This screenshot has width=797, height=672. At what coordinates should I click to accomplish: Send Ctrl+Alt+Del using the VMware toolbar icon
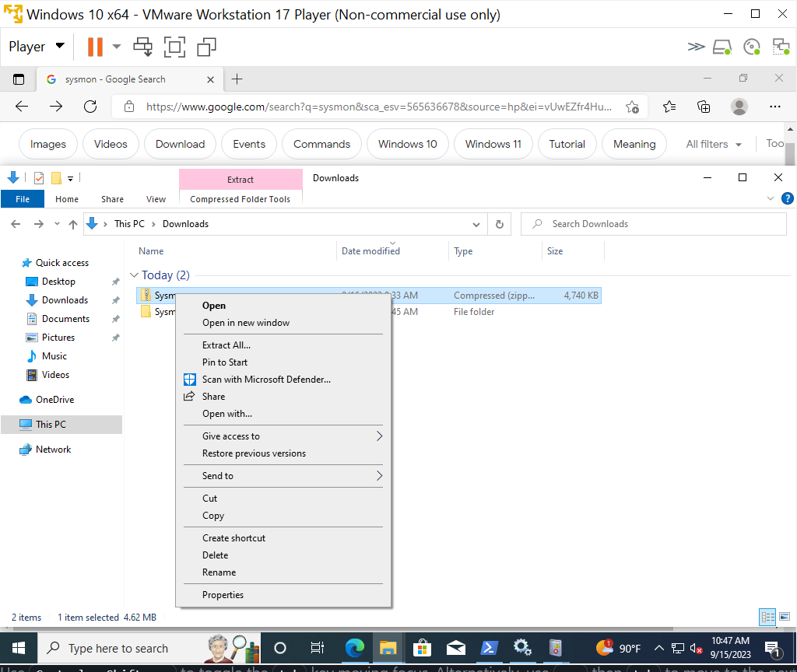(x=142, y=47)
